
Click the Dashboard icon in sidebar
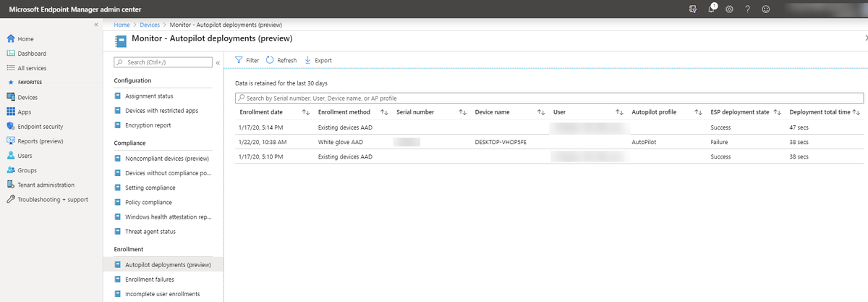[10, 54]
